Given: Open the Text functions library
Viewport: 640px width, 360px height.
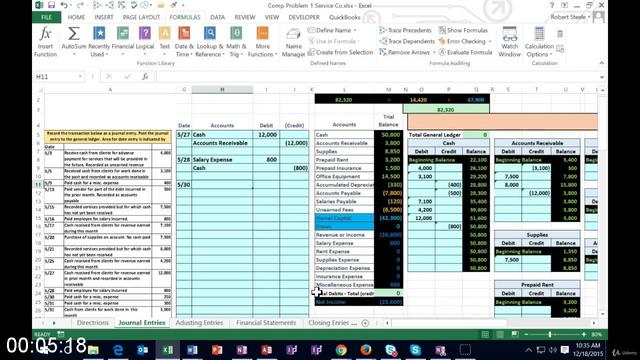Looking at the screenshot, I should coord(164,42).
